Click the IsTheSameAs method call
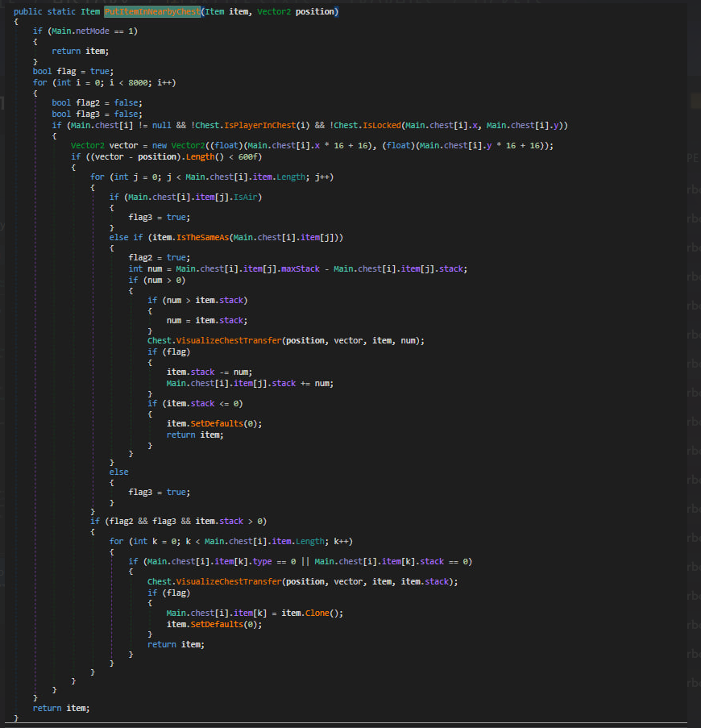Screen dimensions: 701x728 (x=202, y=237)
